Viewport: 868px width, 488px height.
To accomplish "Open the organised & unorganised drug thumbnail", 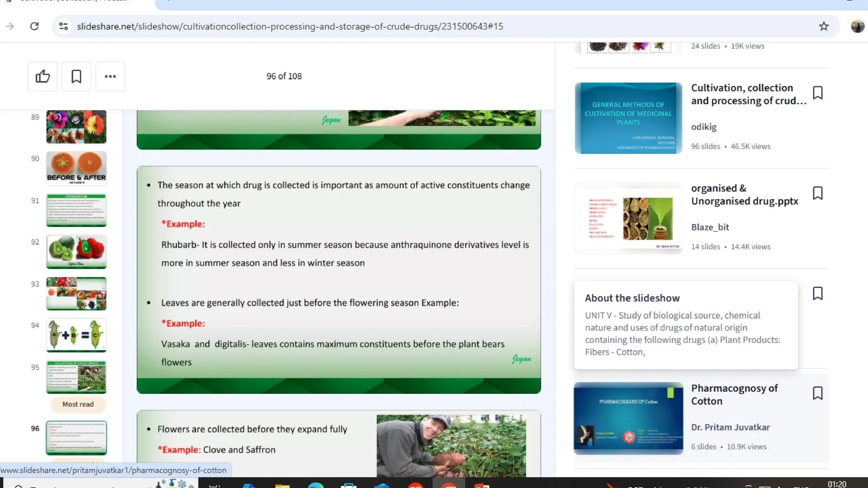I will click(629, 219).
